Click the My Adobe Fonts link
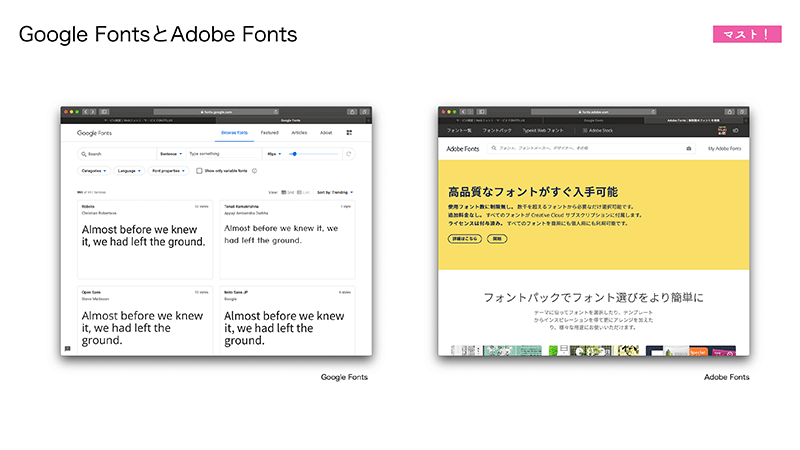This screenshot has width=800, height=450. tap(724, 148)
